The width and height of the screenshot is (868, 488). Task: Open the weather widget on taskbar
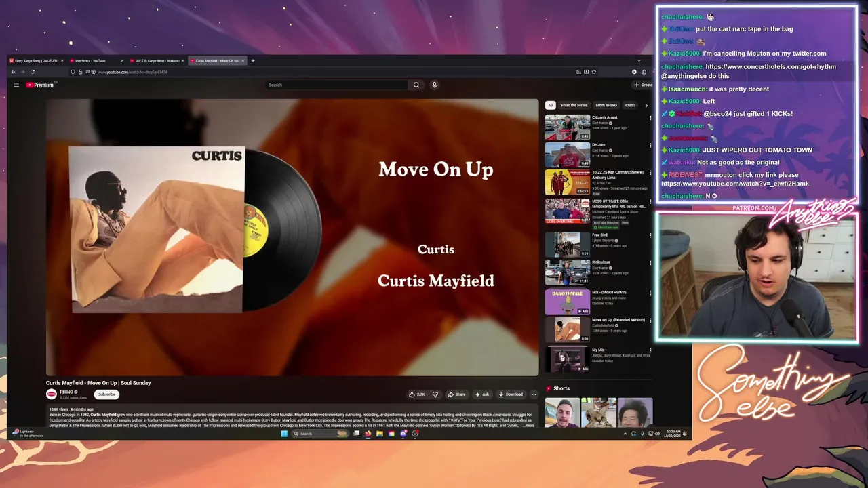click(x=27, y=433)
